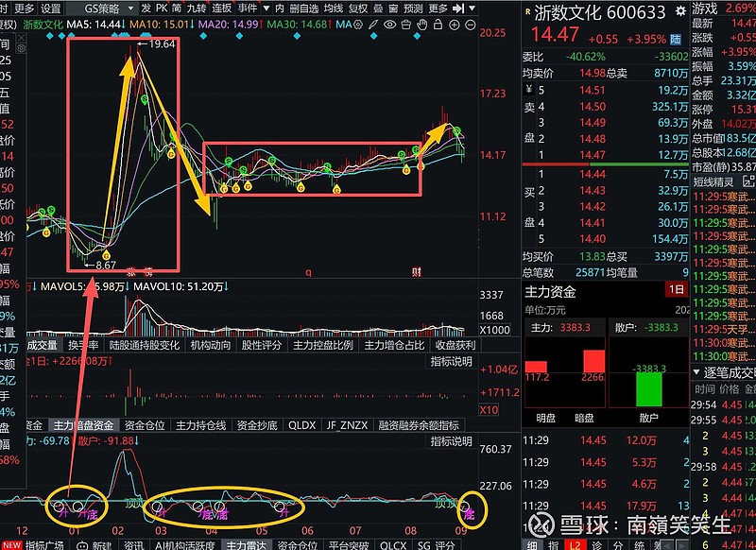Image resolution: width=756 pixels, height=550 pixels.
Task: Click the 叠 overlay button
Action: [378, 9]
